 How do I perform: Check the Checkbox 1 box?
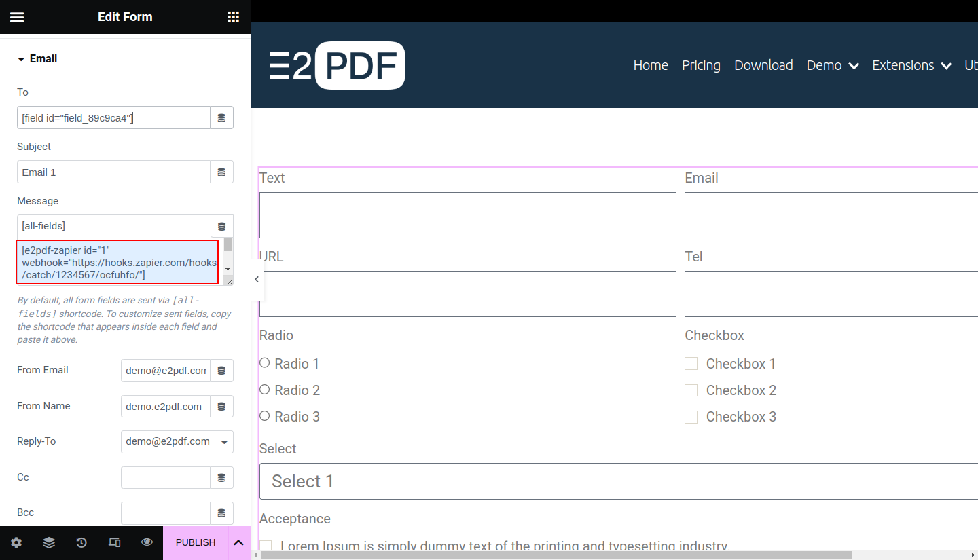691,364
